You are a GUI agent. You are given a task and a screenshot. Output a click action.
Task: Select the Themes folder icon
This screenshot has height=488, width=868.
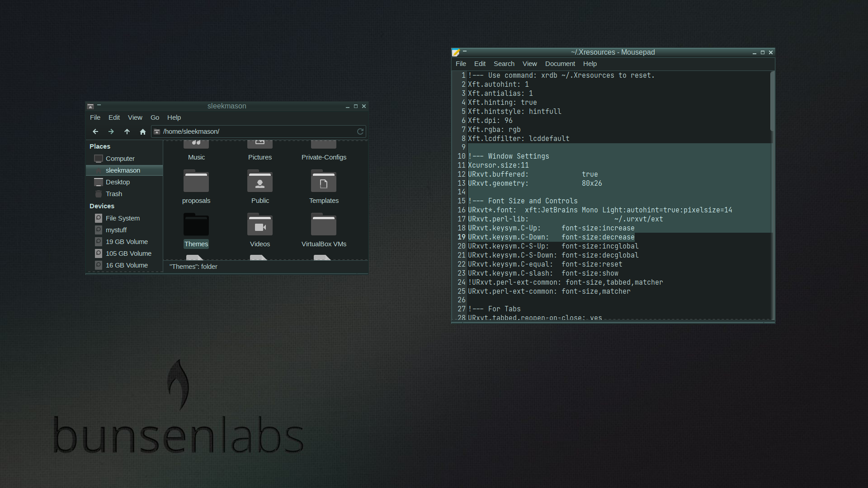pos(196,224)
